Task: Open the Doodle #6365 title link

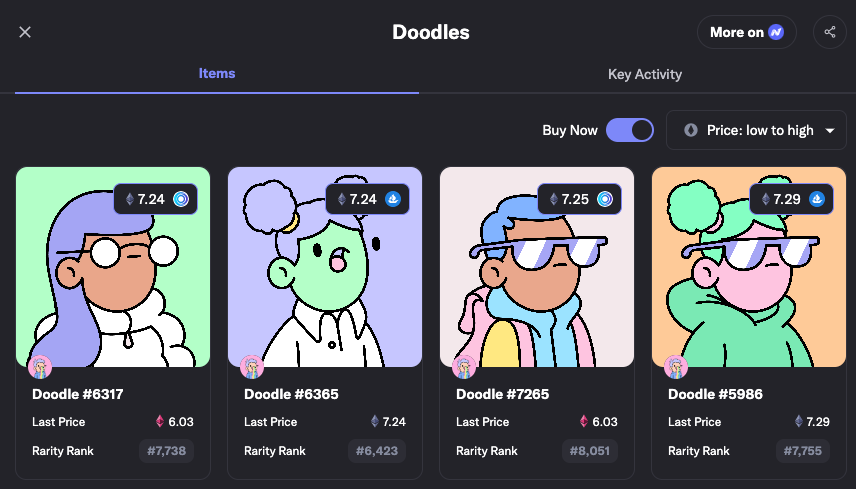Action: pos(291,394)
